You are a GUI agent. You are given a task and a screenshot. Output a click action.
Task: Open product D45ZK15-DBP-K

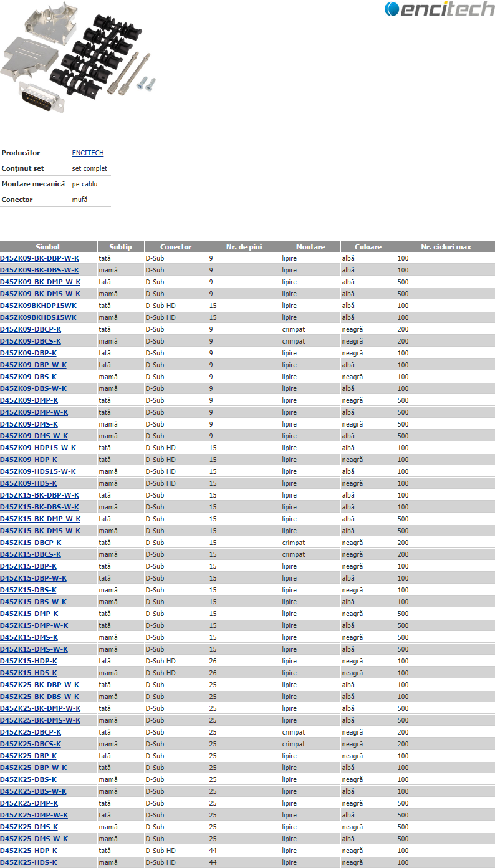tap(29, 566)
